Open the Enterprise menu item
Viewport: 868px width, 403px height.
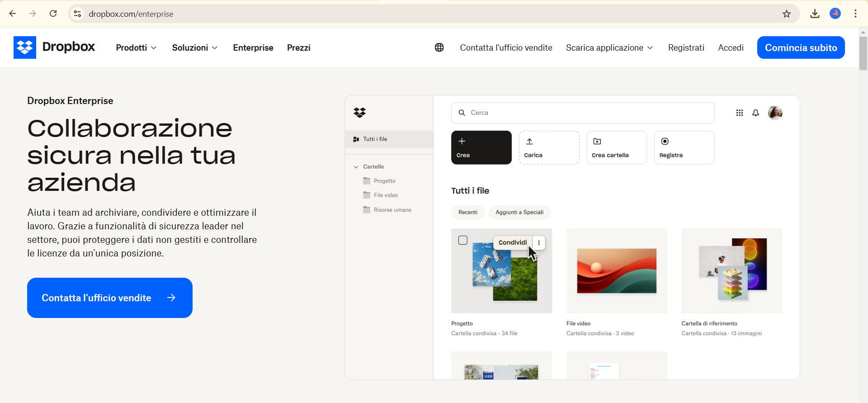[x=253, y=47]
